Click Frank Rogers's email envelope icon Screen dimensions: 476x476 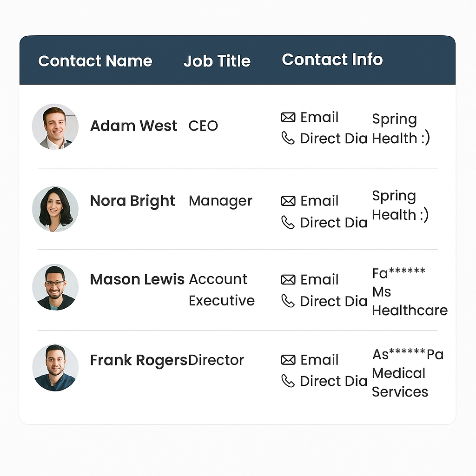[x=288, y=360]
